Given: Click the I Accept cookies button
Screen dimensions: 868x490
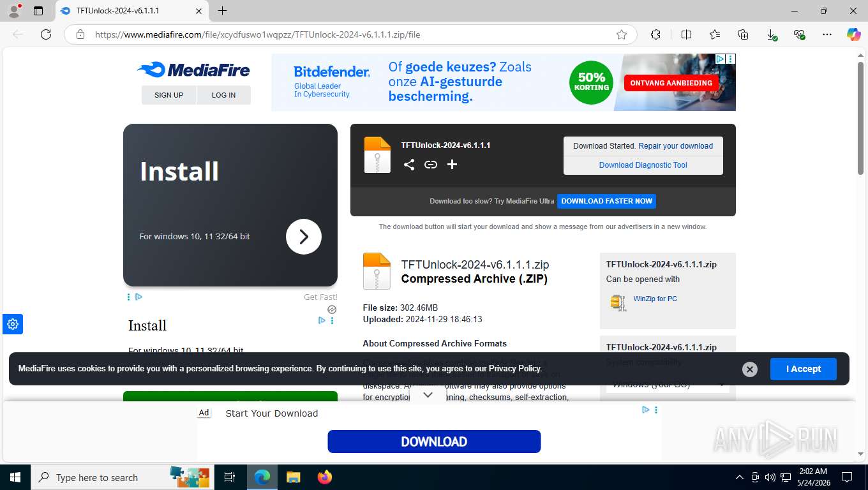Looking at the screenshot, I should coord(803,369).
